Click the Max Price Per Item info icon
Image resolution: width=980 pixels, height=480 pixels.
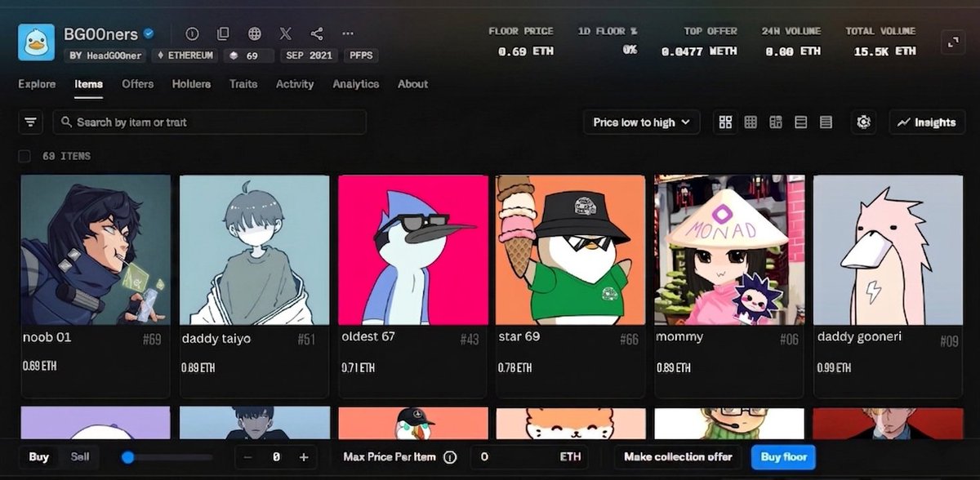(x=450, y=457)
